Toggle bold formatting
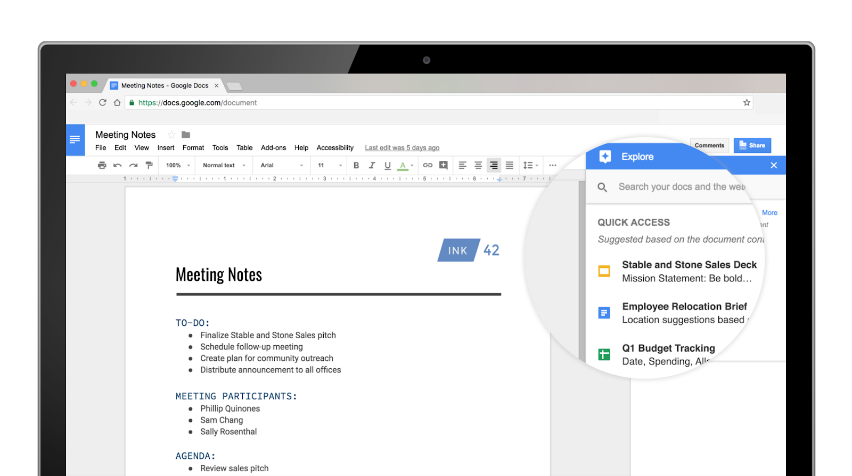This screenshot has width=852, height=476. click(356, 165)
